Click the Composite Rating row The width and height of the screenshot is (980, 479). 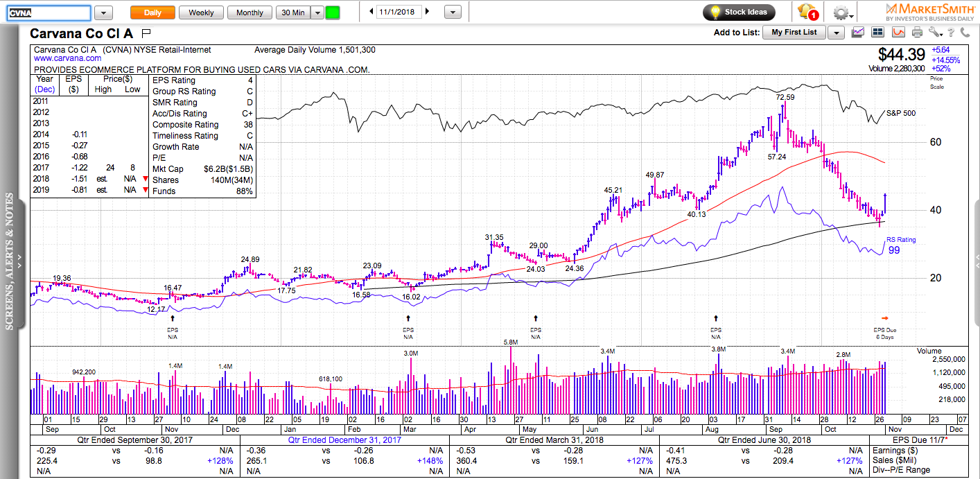(x=203, y=125)
